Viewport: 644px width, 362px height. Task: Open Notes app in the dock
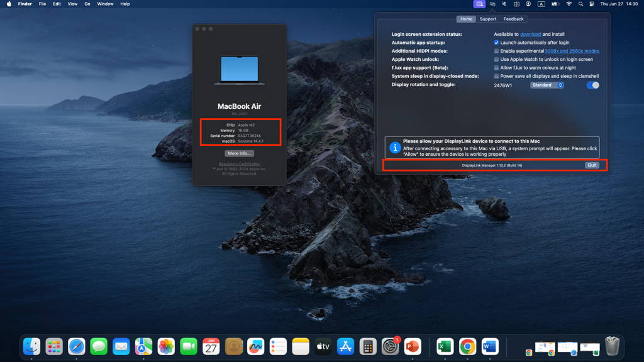[300, 346]
